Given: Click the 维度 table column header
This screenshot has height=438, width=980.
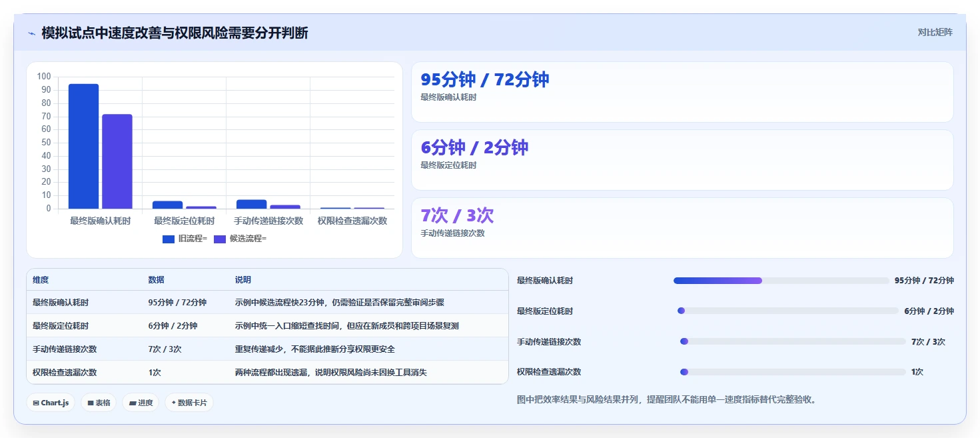Looking at the screenshot, I should coord(41,280).
